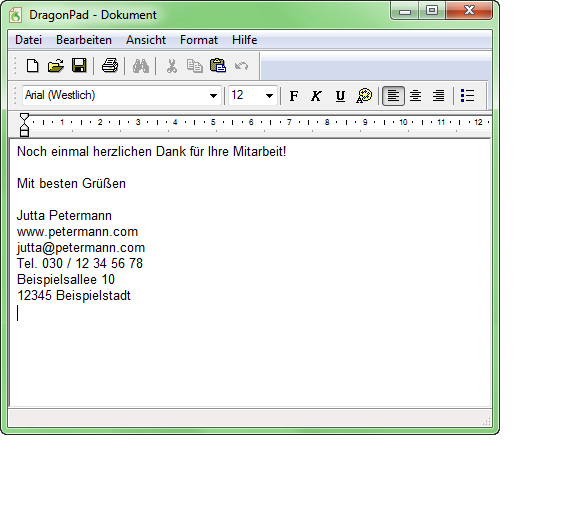Paste with the clipboard icon
The width and height of the screenshot is (588, 525).
point(218,66)
